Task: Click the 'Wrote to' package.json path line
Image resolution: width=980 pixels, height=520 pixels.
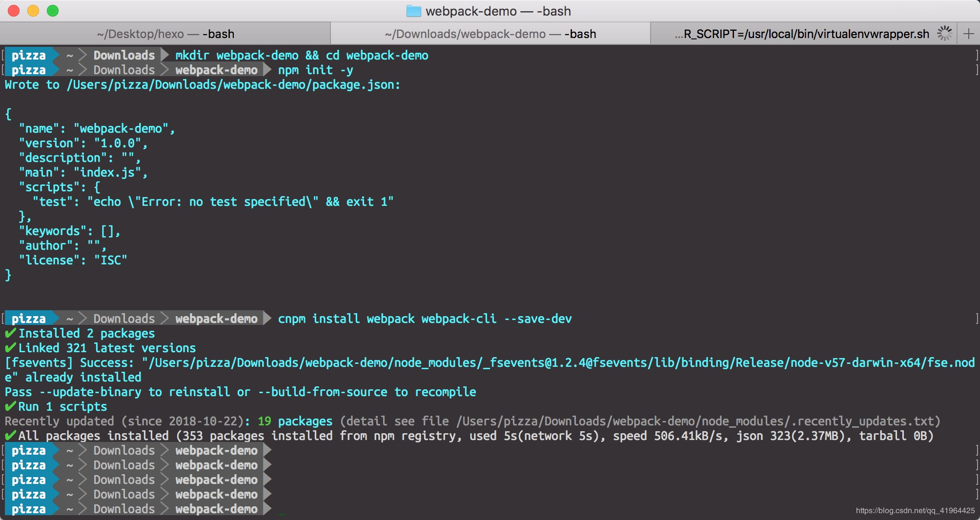Action: point(203,85)
